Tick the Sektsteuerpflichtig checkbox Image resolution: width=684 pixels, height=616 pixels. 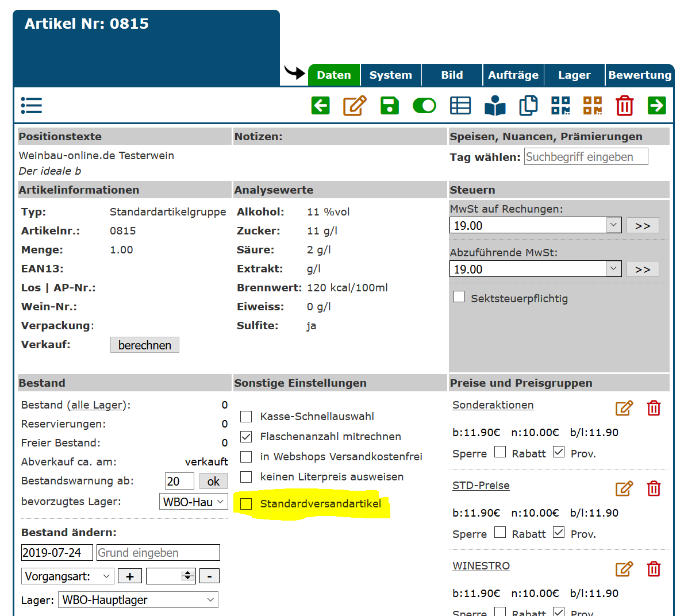coord(459,297)
